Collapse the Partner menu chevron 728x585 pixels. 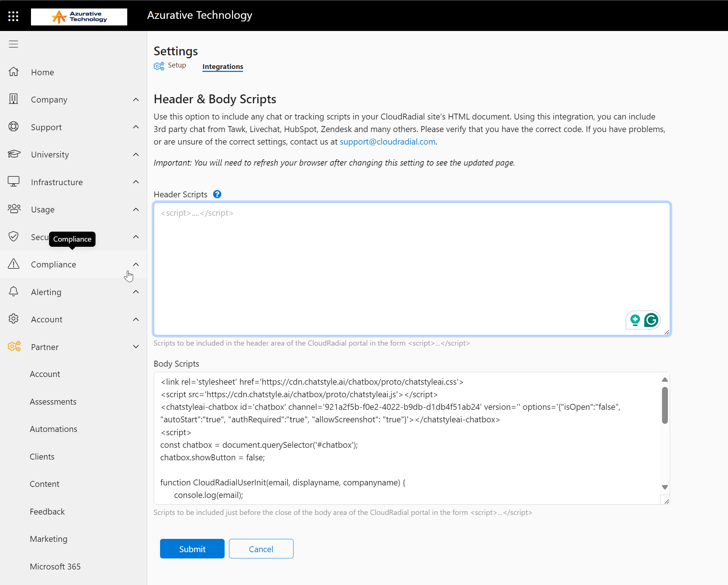click(136, 347)
